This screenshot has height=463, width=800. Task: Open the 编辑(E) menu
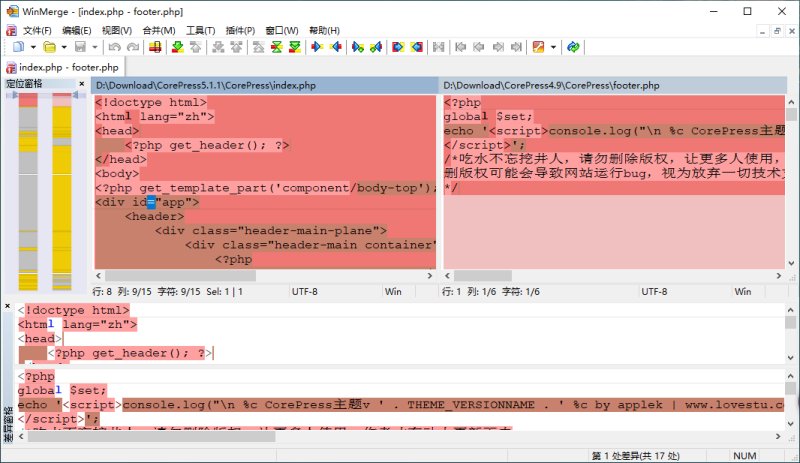click(x=77, y=31)
